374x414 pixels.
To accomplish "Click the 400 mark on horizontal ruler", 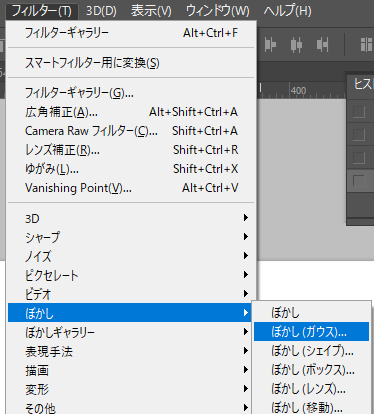I will [x=298, y=90].
